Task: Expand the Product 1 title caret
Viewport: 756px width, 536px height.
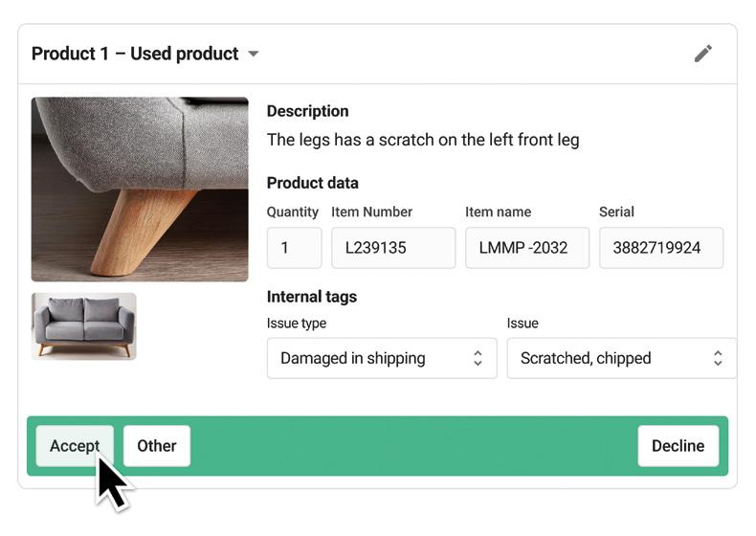Action: coord(254,54)
